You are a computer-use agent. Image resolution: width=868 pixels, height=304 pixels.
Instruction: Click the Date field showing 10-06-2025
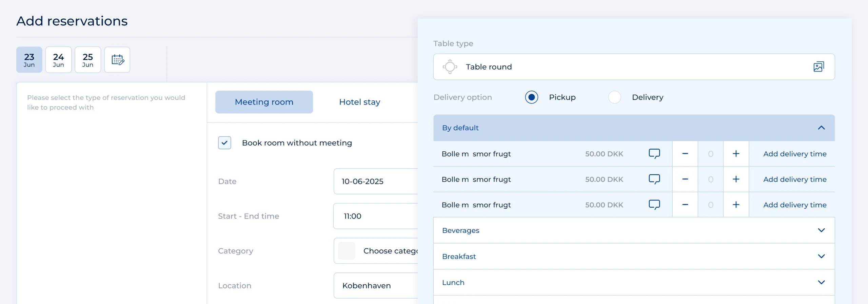click(376, 182)
